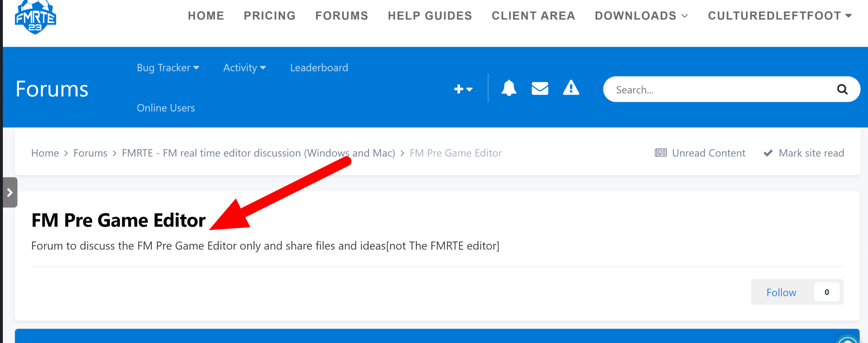
Task: Open the warning reports triangle icon
Action: [571, 88]
